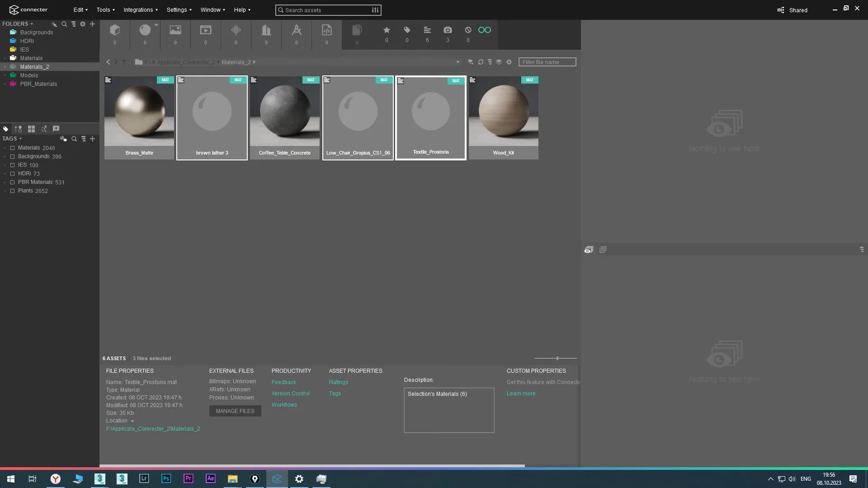The width and height of the screenshot is (868, 488).
Task: Filter by 3D models asset type
Action: (115, 30)
